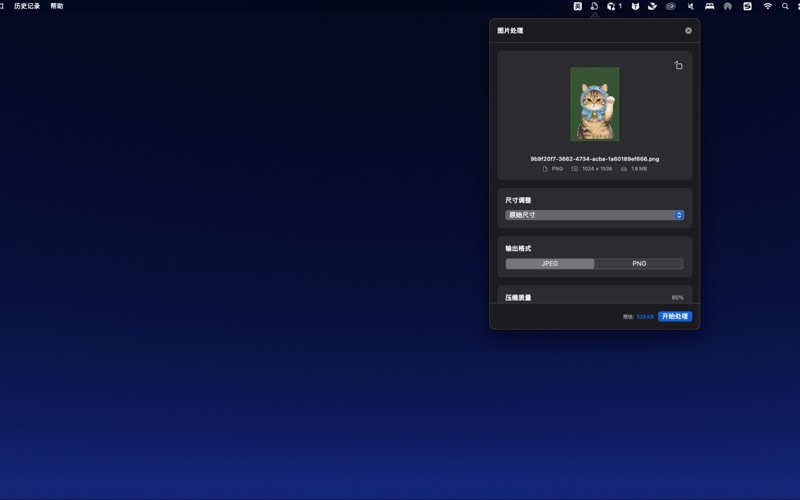
Task: Open the 历史记录 menu
Action: pos(27,6)
